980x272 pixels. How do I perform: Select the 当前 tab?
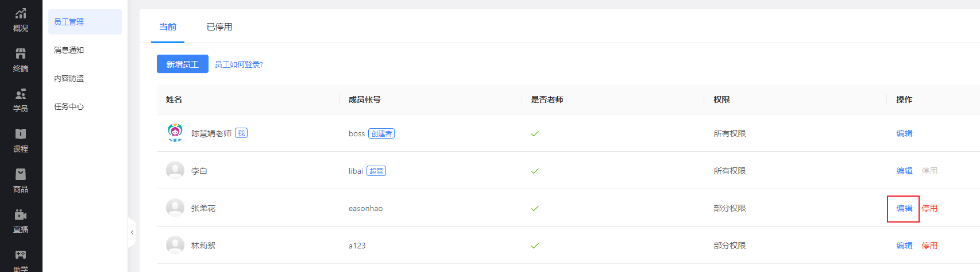[168, 27]
